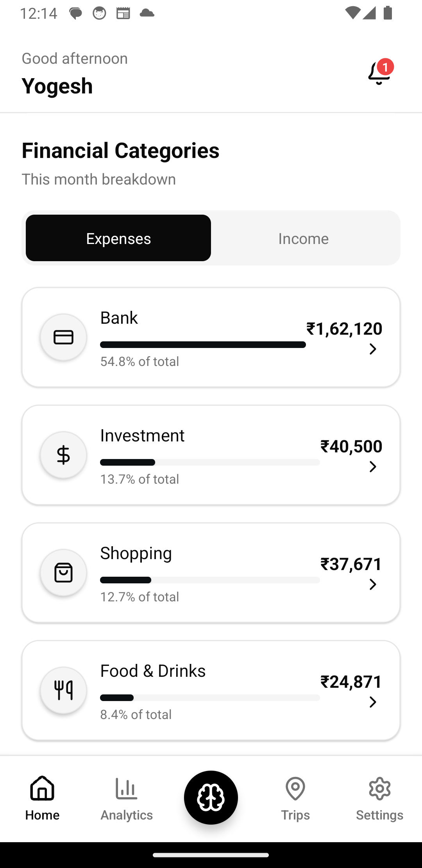This screenshot has height=868, width=422.
Task: Expand the Bank category chevron
Action: coord(373,349)
